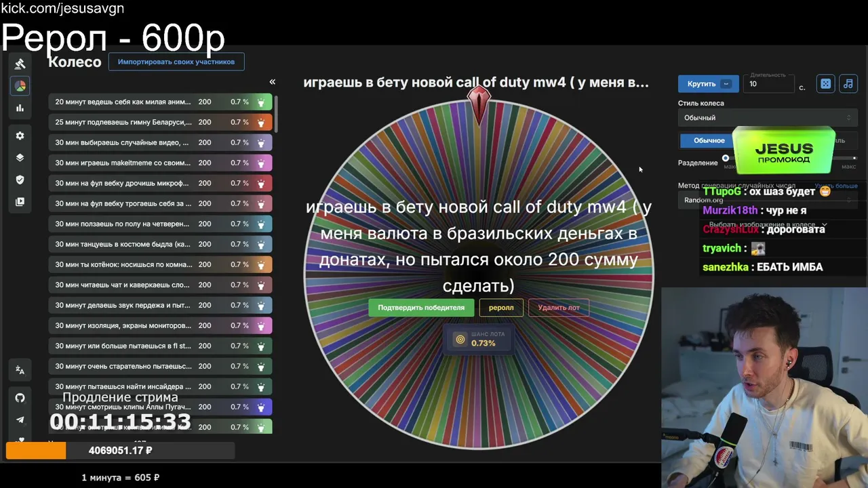
Task: Open the video library sidebar icon
Action: [20, 201]
